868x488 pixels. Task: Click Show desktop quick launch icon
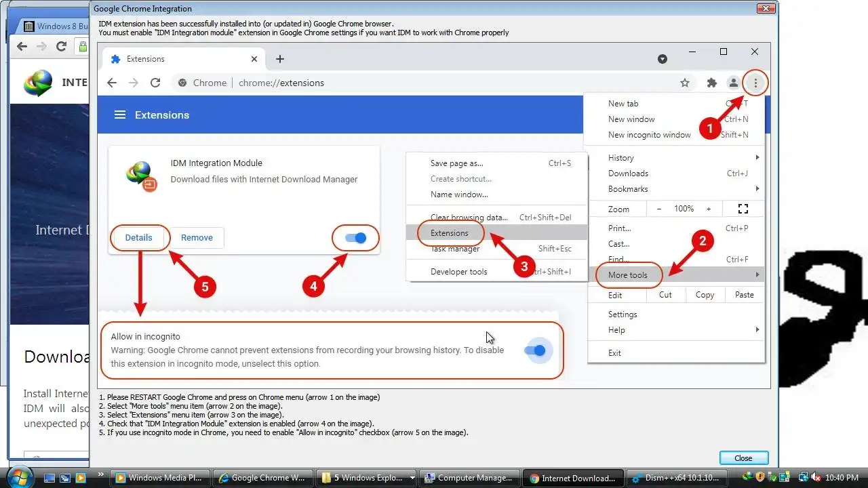(49, 478)
